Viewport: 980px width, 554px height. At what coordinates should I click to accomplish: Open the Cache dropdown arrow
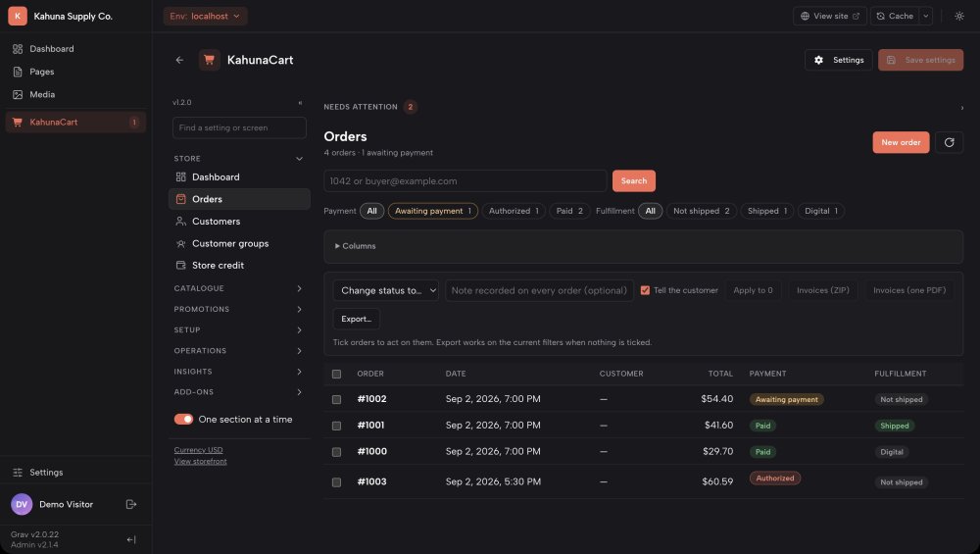click(926, 17)
